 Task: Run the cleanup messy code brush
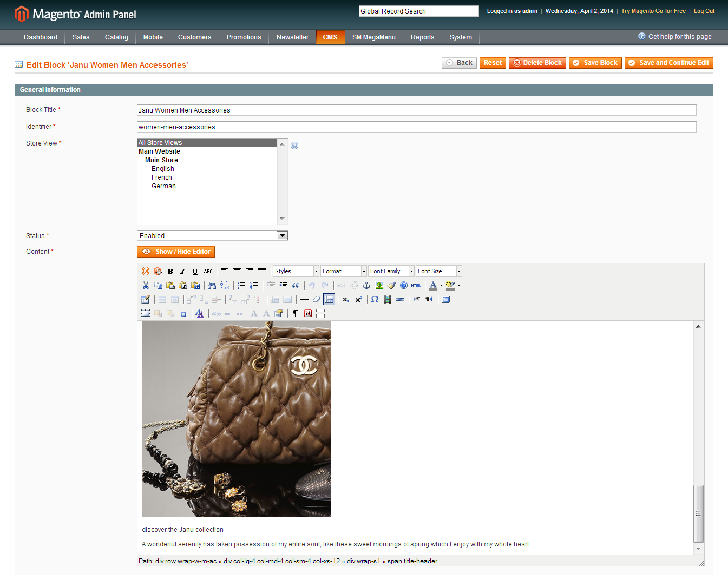(x=391, y=285)
